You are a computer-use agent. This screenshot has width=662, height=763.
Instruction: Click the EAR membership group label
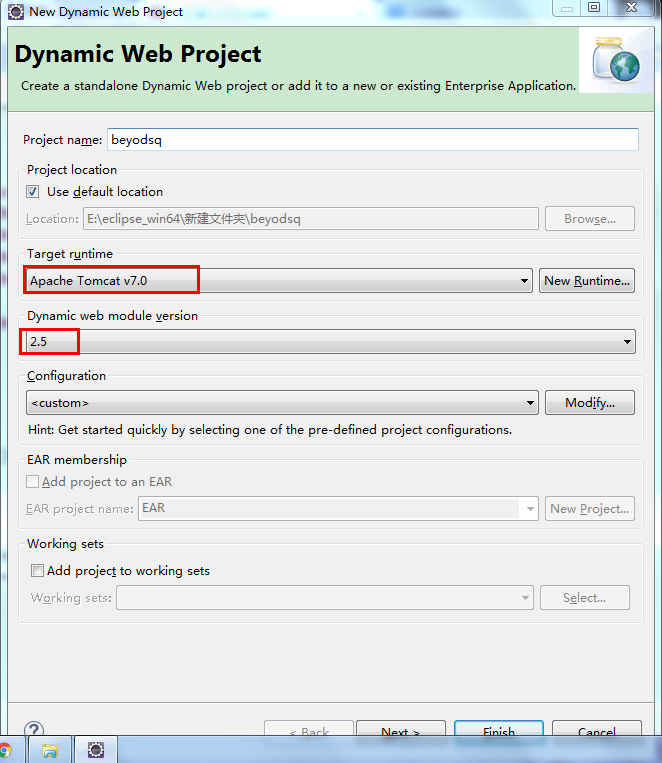click(76, 460)
